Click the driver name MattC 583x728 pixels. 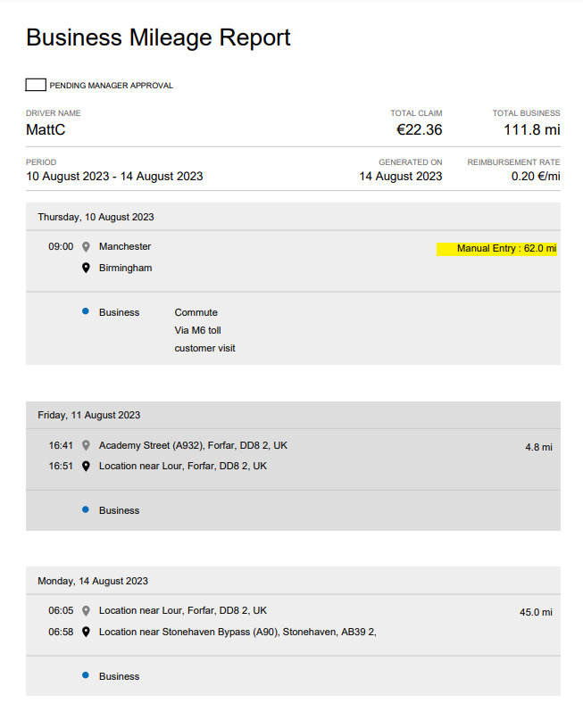[x=46, y=129]
